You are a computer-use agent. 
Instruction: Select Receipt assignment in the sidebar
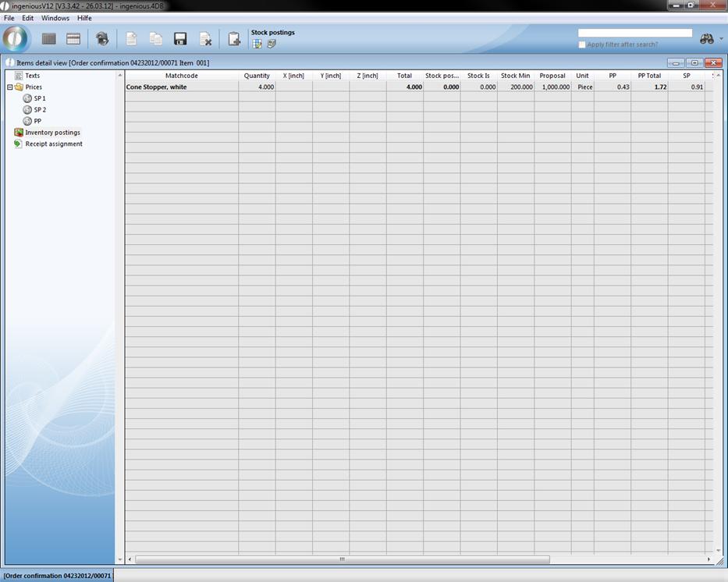pyautogui.click(x=53, y=144)
